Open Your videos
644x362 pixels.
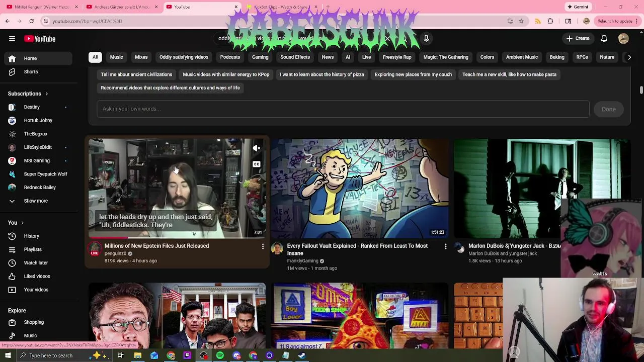click(39, 290)
